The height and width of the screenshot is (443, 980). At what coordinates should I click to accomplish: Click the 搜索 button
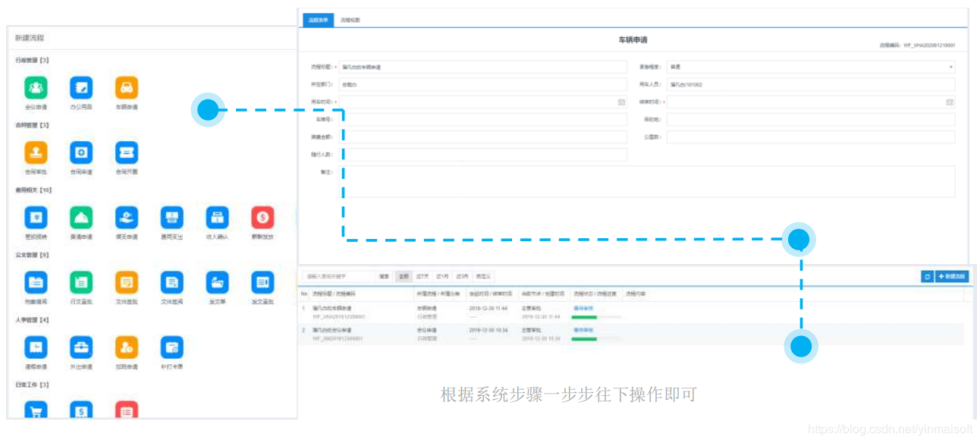point(384,277)
